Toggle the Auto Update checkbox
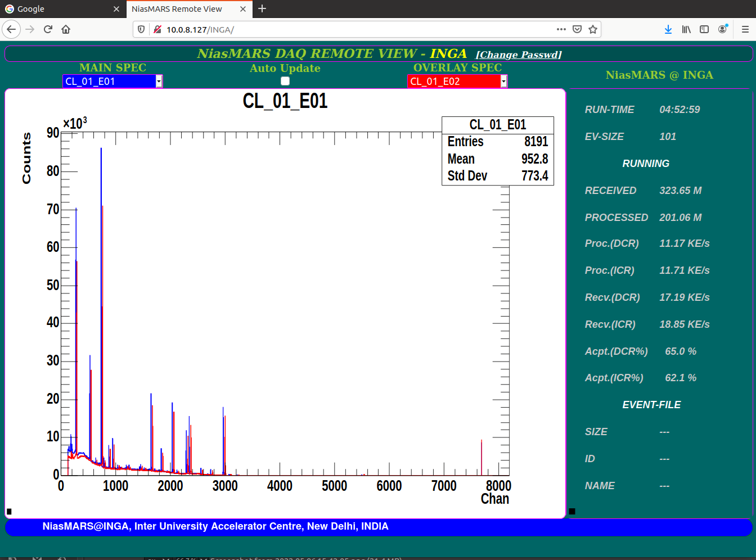Image resolution: width=756 pixels, height=560 pixels. click(285, 81)
